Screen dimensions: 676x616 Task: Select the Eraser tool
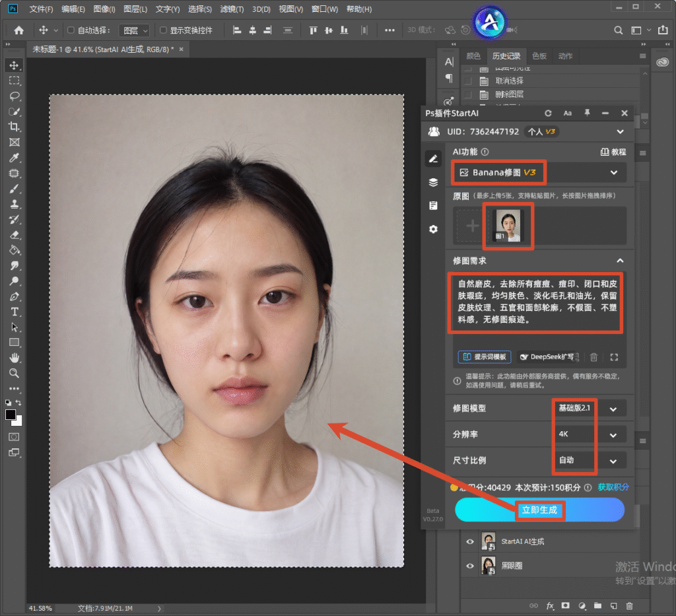14,235
